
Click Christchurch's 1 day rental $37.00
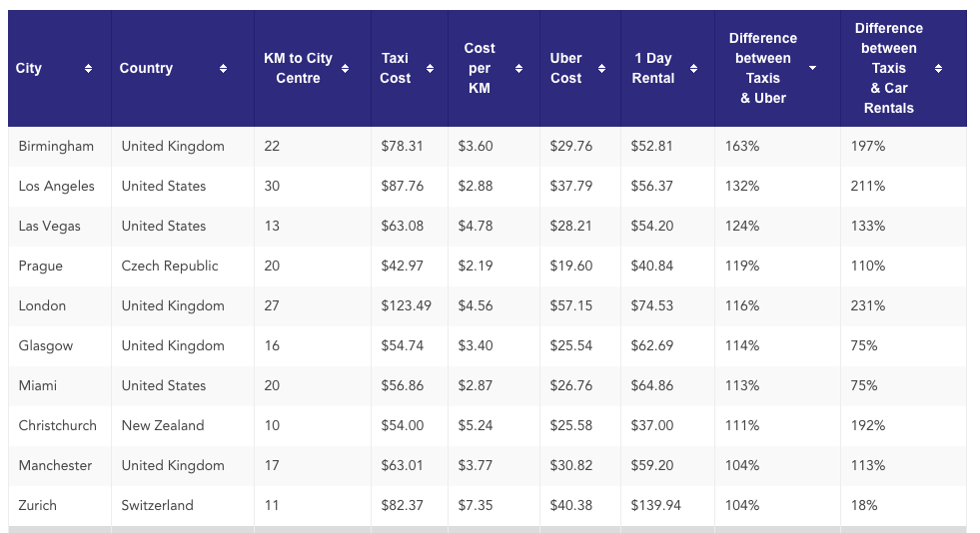652,425
